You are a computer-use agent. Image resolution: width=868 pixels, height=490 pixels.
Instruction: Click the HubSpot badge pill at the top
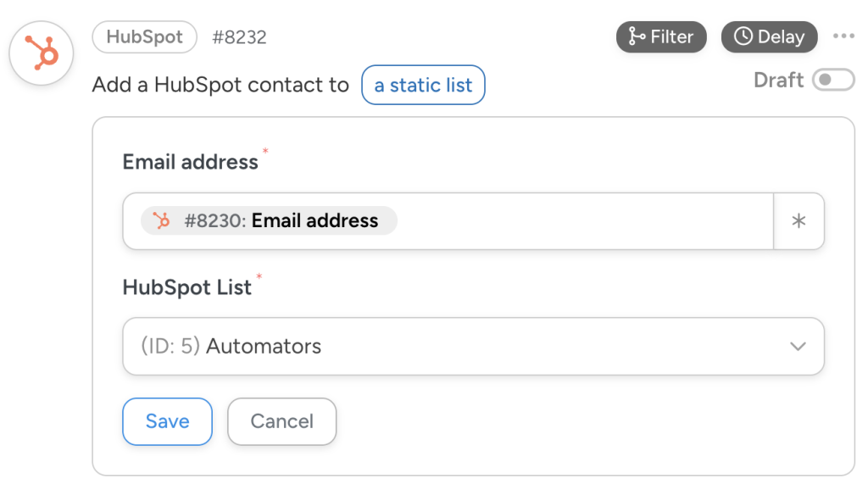(143, 36)
